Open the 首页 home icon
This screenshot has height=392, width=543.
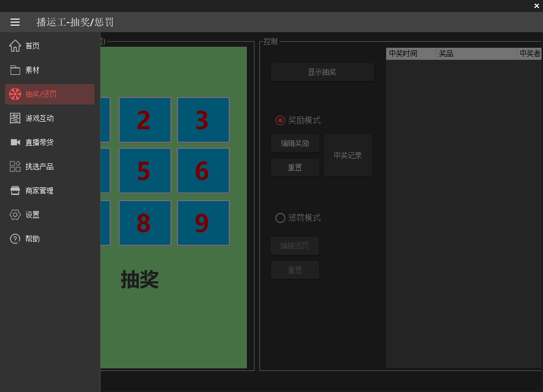click(15, 46)
